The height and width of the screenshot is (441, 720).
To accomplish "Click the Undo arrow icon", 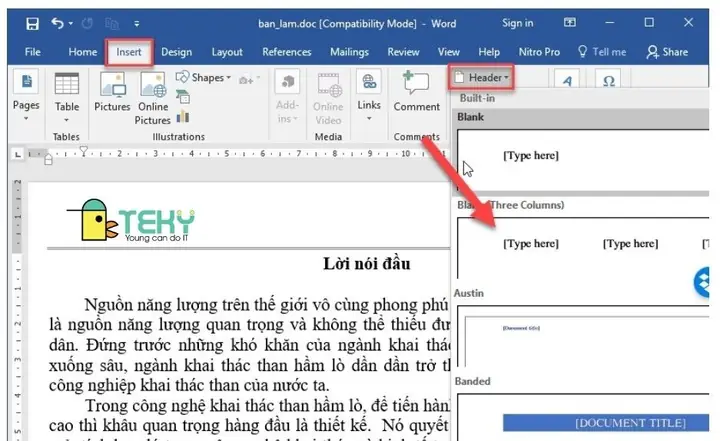I will pyautogui.click(x=57, y=23).
